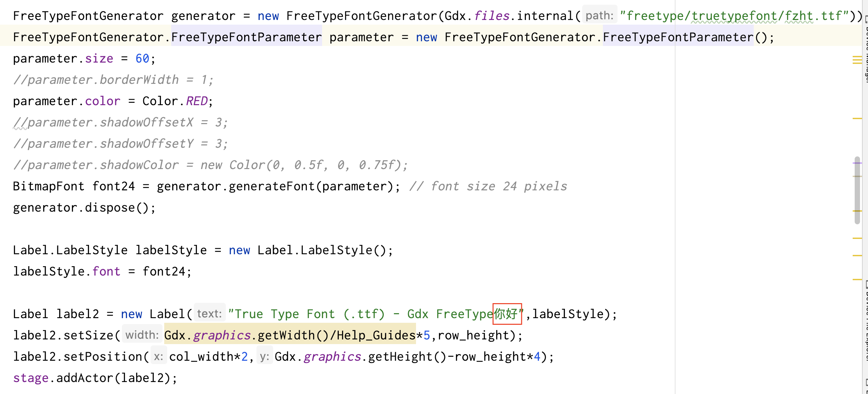Click the number 60 in parameter.size line
This screenshot has height=394, width=868.
pyautogui.click(x=142, y=59)
